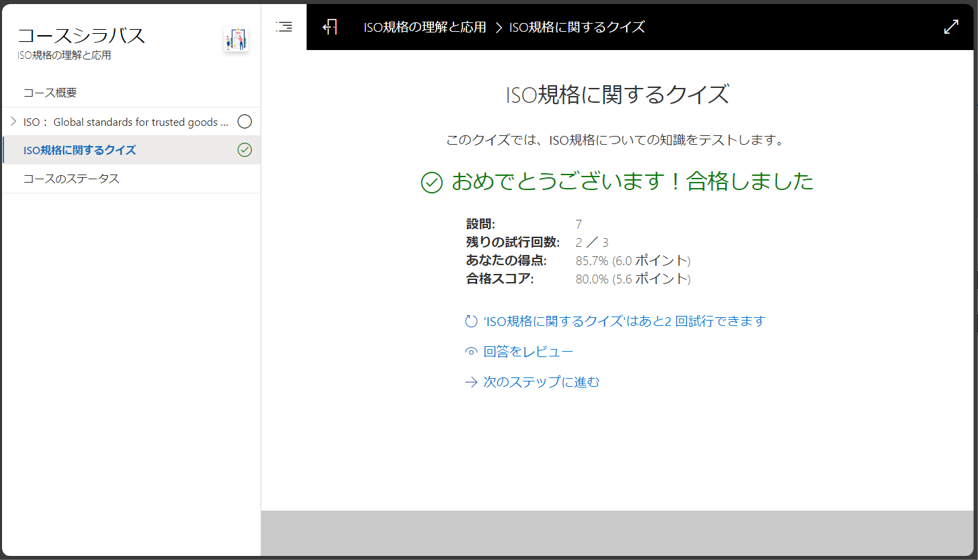978x560 pixels.
Task: Click the quiz description text このクイズでは
Action: (615, 141)
